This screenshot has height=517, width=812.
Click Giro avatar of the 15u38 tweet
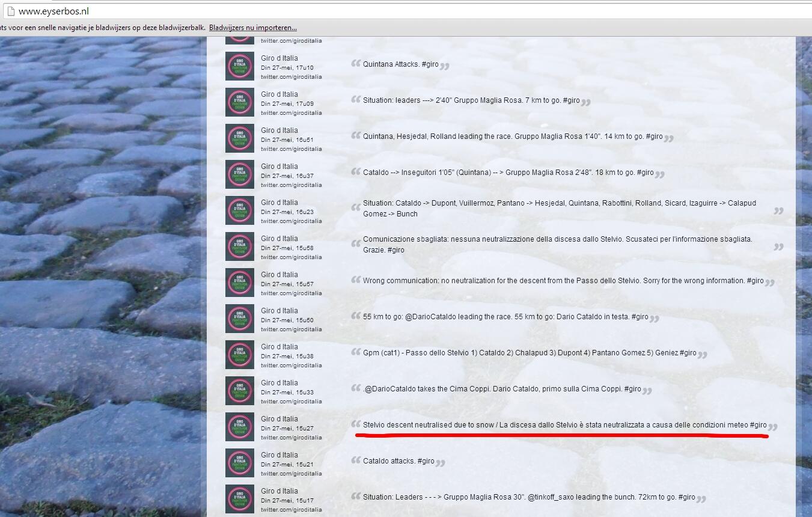pyautogui.click(x=240, y=355)
